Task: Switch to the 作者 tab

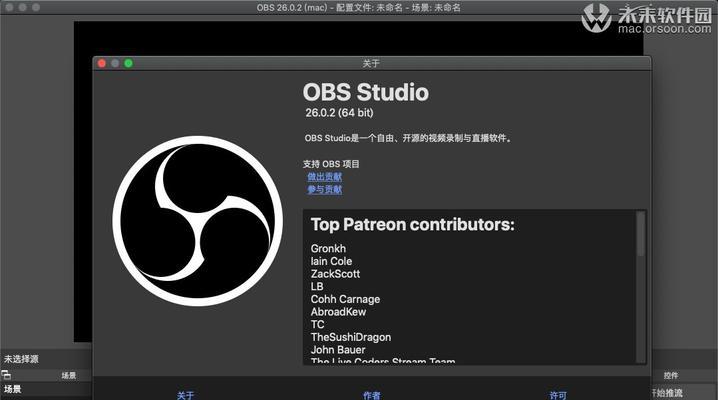Action: pos(372,395)
